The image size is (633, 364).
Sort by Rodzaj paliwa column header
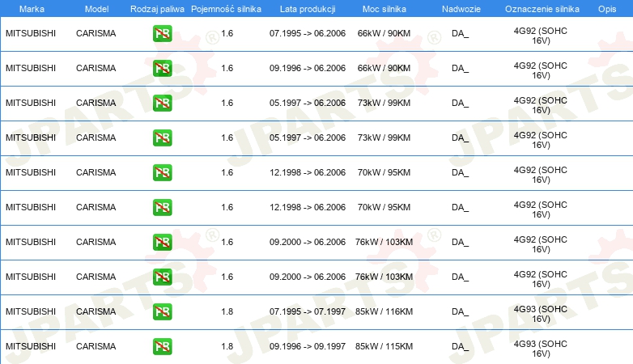(157, 9)
